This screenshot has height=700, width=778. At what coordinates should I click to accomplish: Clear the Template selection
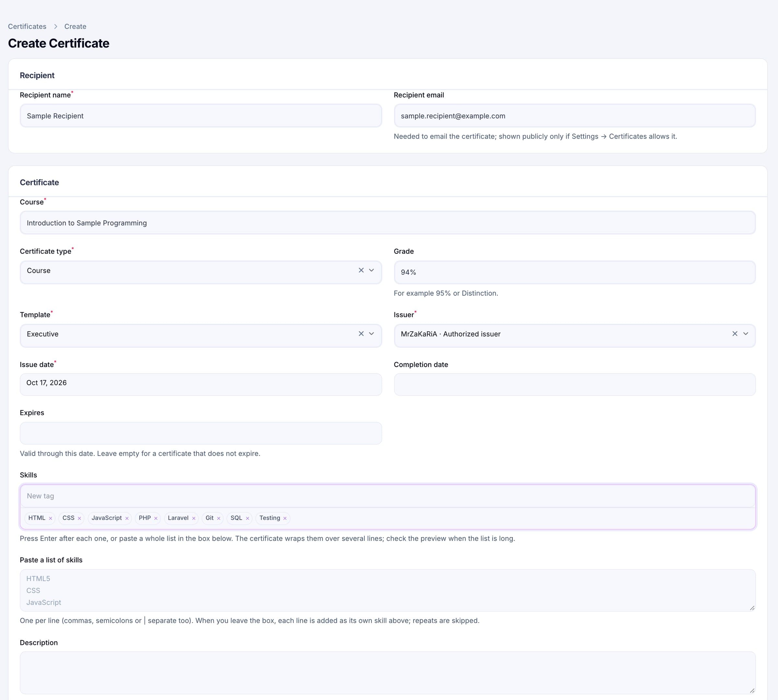coord(361,334)
